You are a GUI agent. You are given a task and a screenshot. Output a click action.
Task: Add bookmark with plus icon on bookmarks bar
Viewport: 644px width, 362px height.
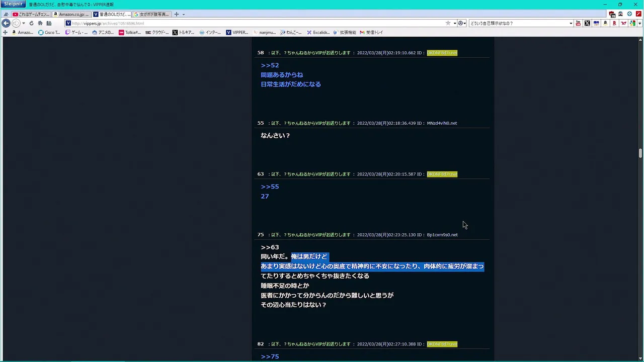point(5,32)
